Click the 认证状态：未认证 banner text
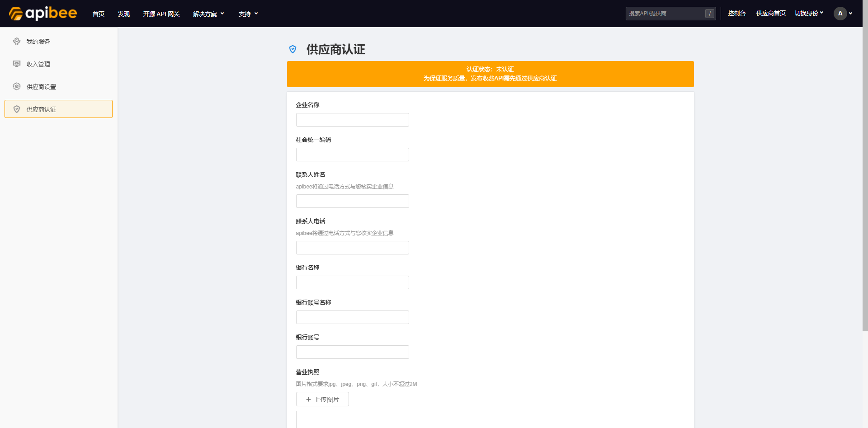 point(490,69)
